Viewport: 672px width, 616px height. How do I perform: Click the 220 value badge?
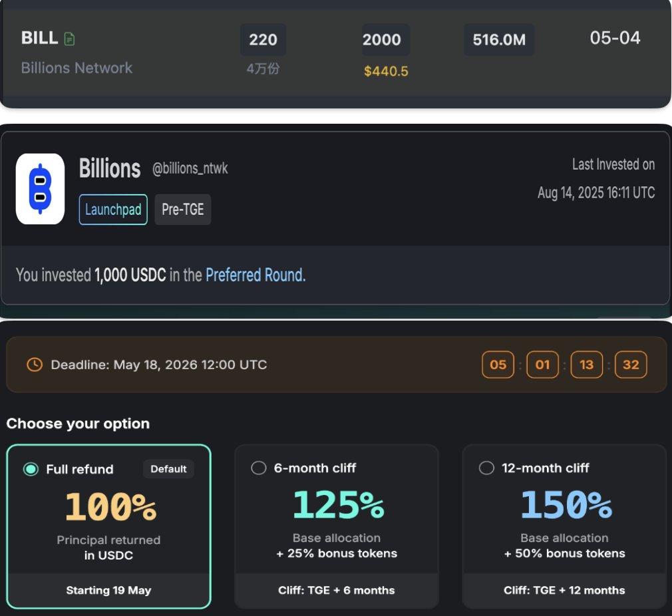pyautogui.click(x=263, y=40)
